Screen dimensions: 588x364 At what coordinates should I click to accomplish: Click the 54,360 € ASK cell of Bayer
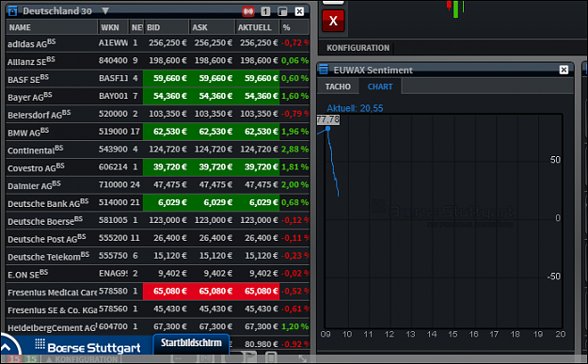tap(212, 96)
